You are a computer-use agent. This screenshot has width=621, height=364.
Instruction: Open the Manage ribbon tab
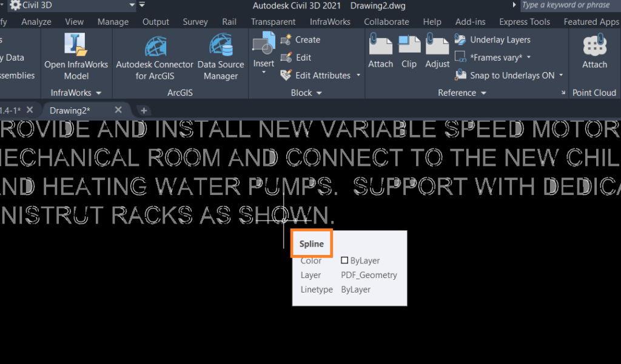tap(113, 22)
